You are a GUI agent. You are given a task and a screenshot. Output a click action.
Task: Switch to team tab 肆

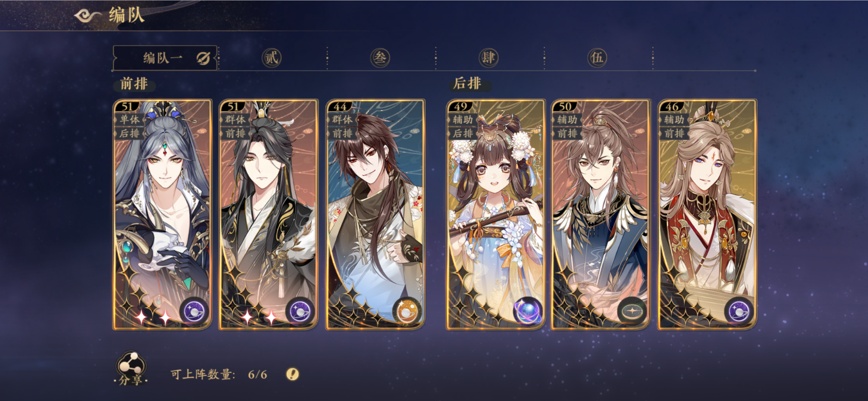pyautogui.click(x=488, y=58)
